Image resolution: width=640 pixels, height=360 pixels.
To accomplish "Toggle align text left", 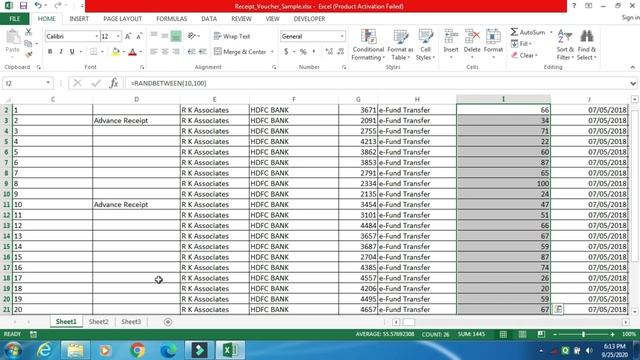I will (x=154, y=52).
